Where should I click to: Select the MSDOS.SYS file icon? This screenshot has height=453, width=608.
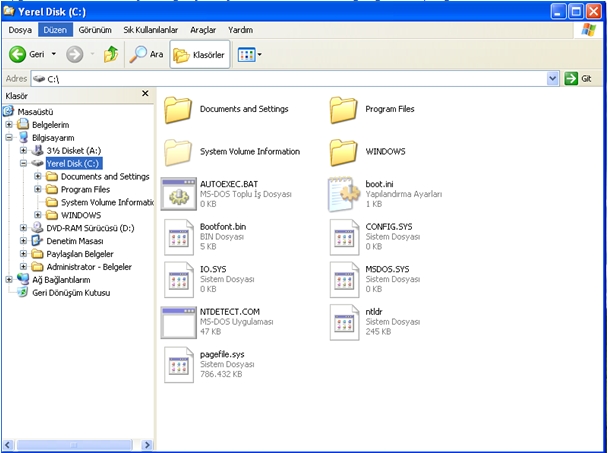344,280
